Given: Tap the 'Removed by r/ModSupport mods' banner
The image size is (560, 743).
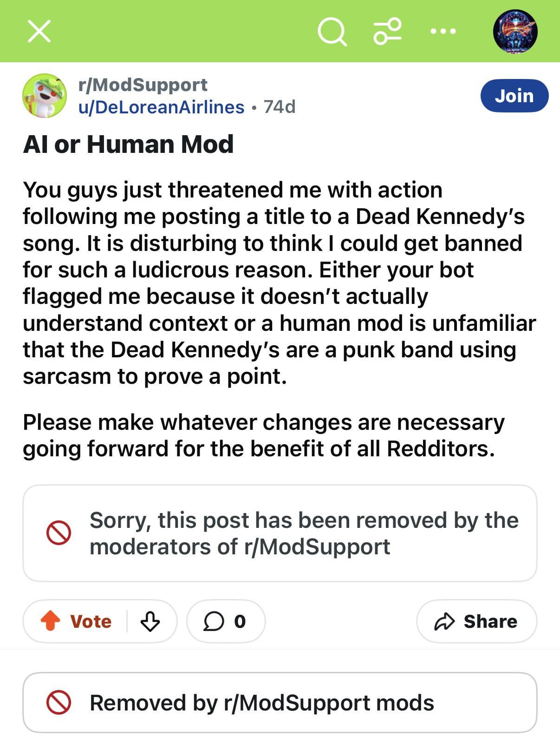Looking at the screenshot, I should click(x=262, y=703).
